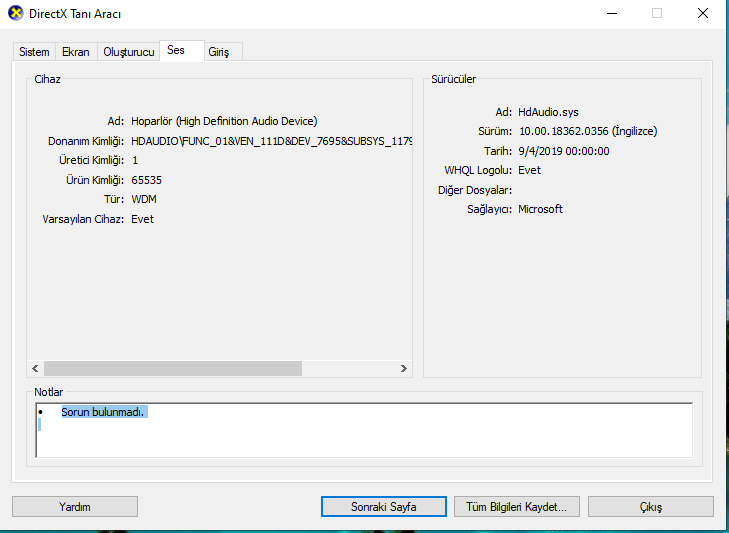This screenshot has width=729, height=533.
Task: Click the 'Diğer Dosyalar:' label
Action: point(475,190)
